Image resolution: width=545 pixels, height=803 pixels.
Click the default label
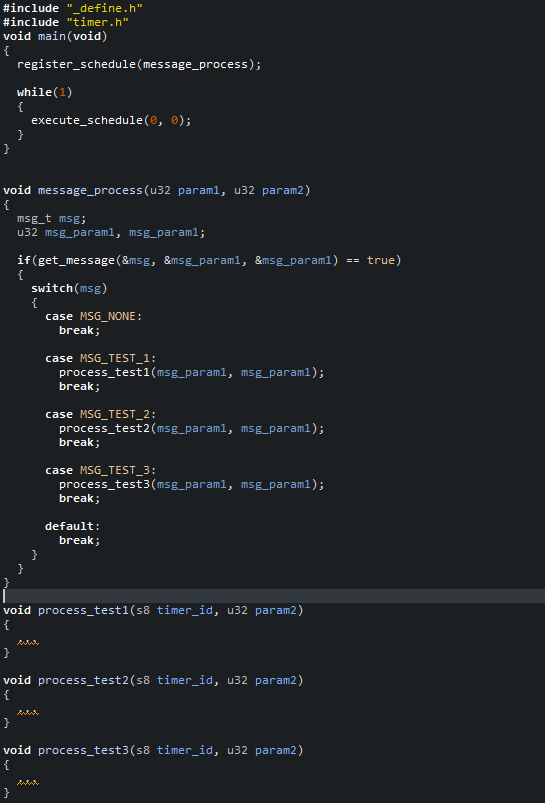69,526
